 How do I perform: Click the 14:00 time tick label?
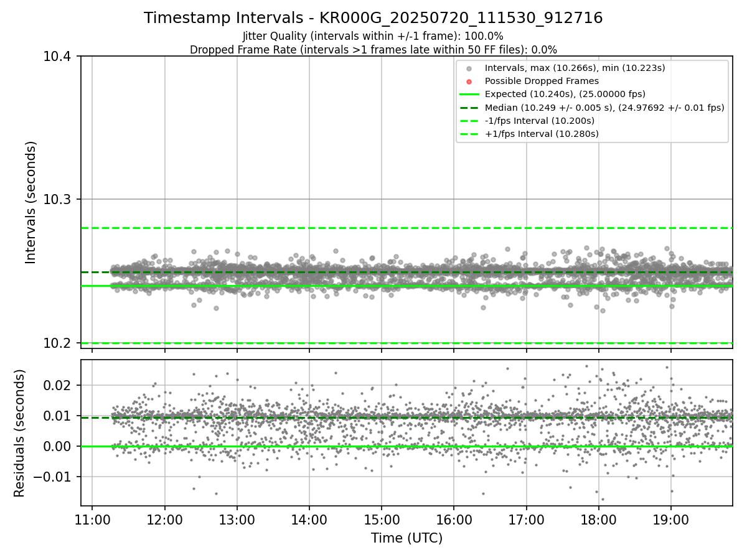309,519
